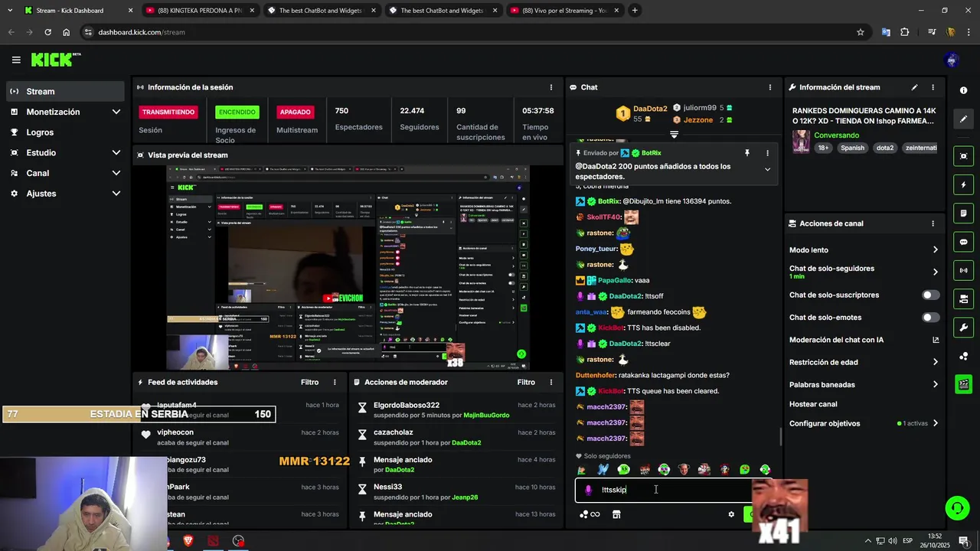Open chat settings gear below input
Viewport: 980px width, 551px height.
coord(731,514)
